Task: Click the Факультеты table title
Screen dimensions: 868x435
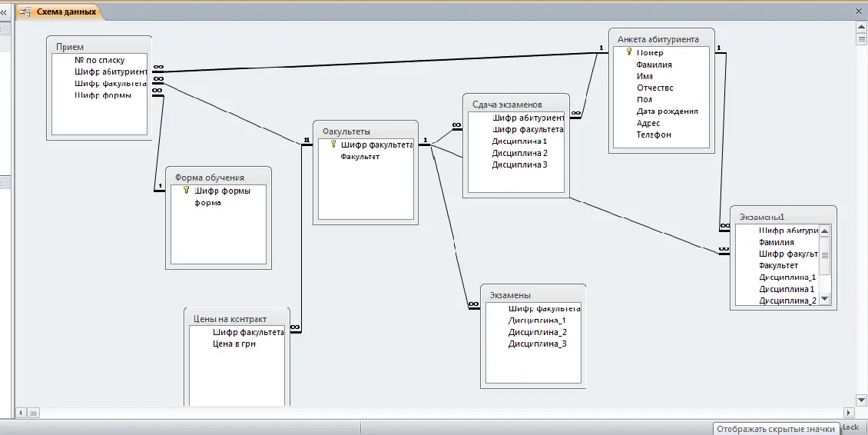Action: point(346,131)
